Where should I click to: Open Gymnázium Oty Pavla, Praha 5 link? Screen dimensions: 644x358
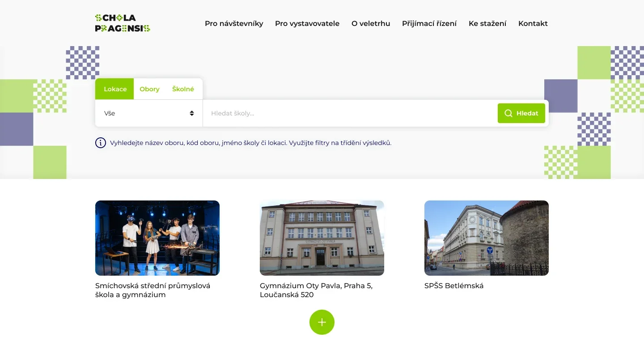click(x=316, y=290)
